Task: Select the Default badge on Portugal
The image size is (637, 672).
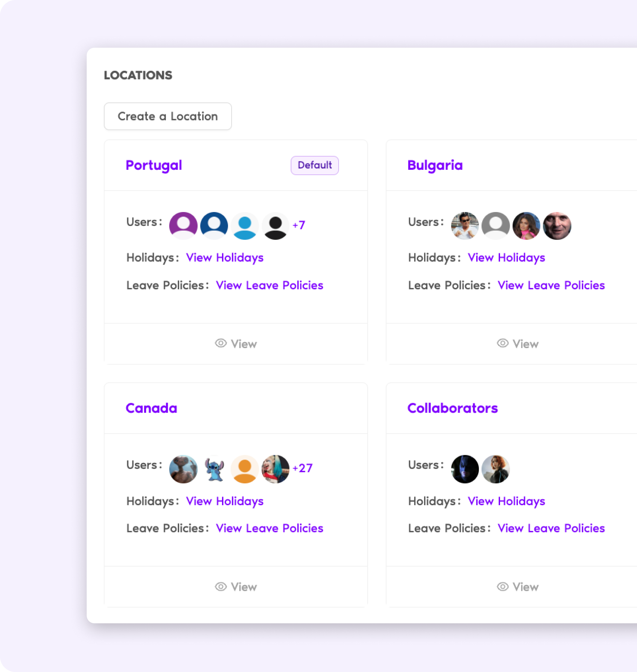Action: point(314,165)
